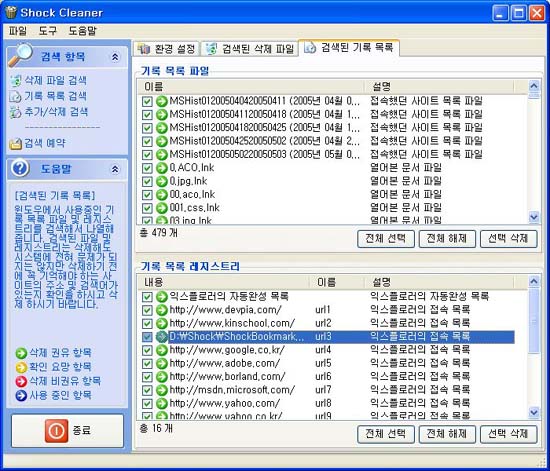Click the question mark 도움말 panel icon
550x471 pixels.
click(20, 169)
